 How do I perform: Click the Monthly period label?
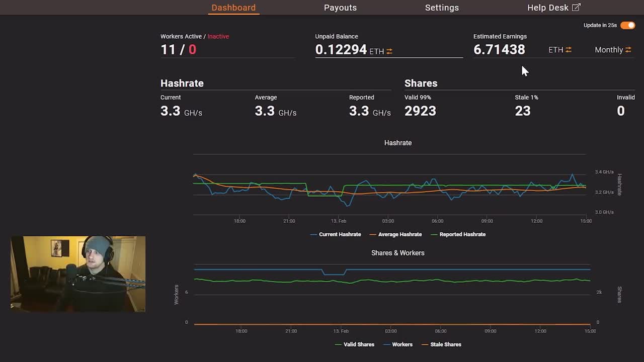[x=609, y=50]
